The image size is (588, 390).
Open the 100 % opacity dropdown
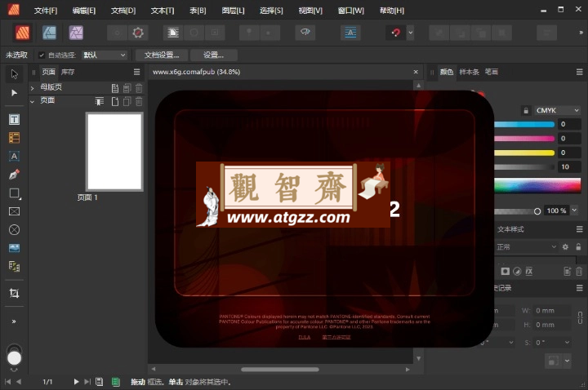(574, 211)
